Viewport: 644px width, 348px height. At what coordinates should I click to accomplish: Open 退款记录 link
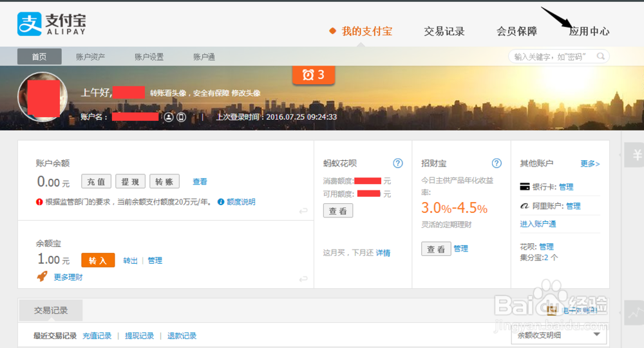click(182, 336)
